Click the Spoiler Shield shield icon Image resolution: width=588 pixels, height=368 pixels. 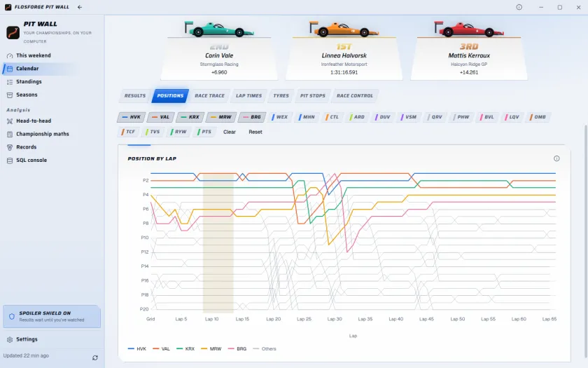(12, 317)
